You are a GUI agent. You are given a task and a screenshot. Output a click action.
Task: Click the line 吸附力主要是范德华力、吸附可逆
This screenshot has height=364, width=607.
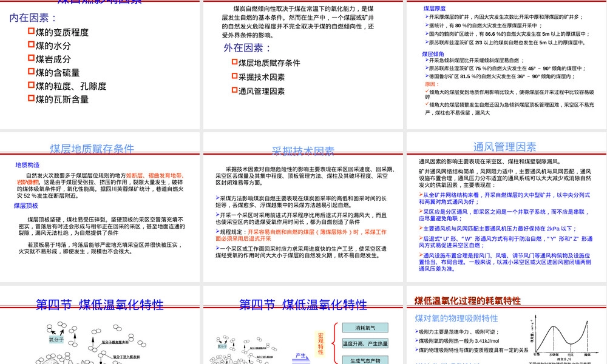coord(457,332)
